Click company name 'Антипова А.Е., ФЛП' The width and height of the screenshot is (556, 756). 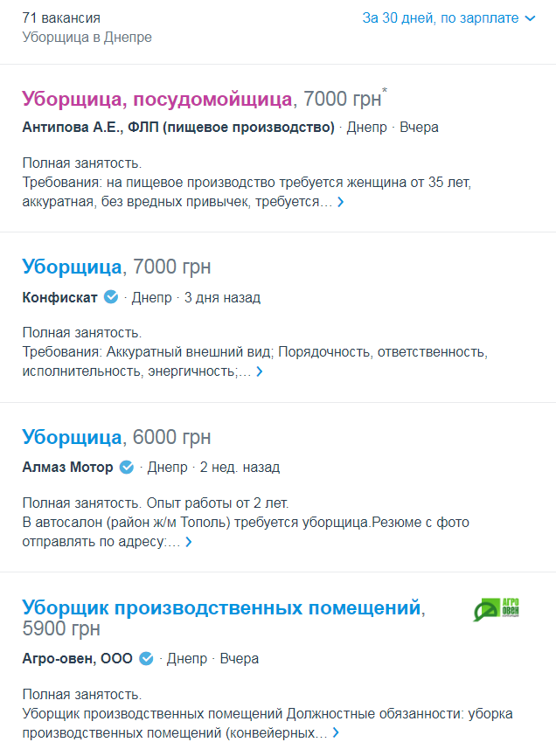coord(178,128)
